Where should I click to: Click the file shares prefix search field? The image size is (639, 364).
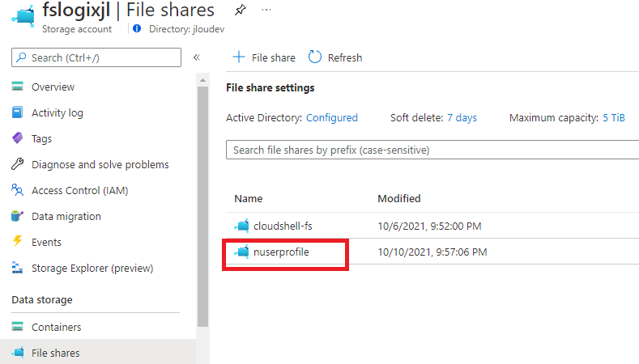click(x=432, y=150)
